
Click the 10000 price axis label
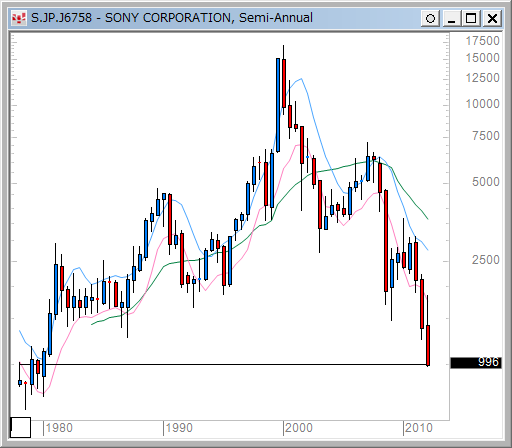click(x=482, y=104)
